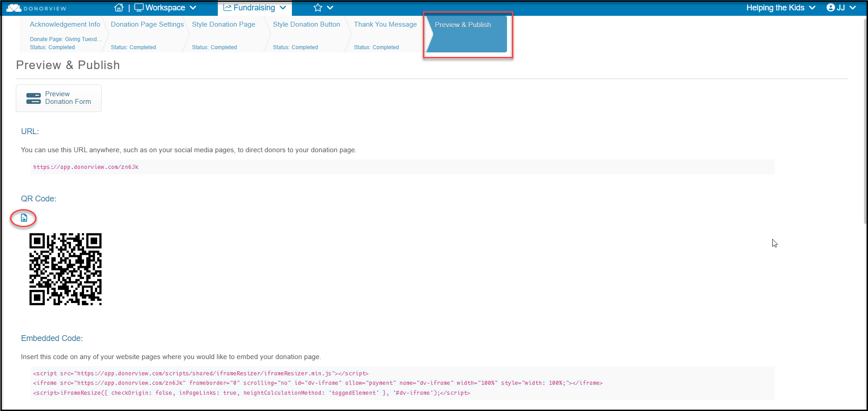This screenshot has height=411, width=868.
Task: Expand the Helping the Kids dropdown arrow
Action: 812,8
